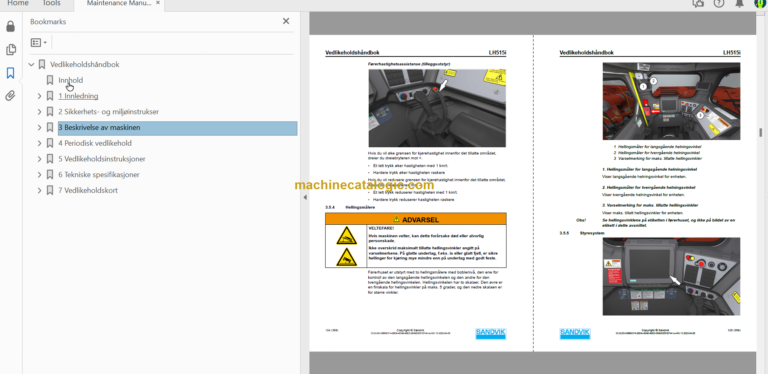Click the vertical scrollbar thumb of document
The image size is (768, 374).
coord(760,132)
